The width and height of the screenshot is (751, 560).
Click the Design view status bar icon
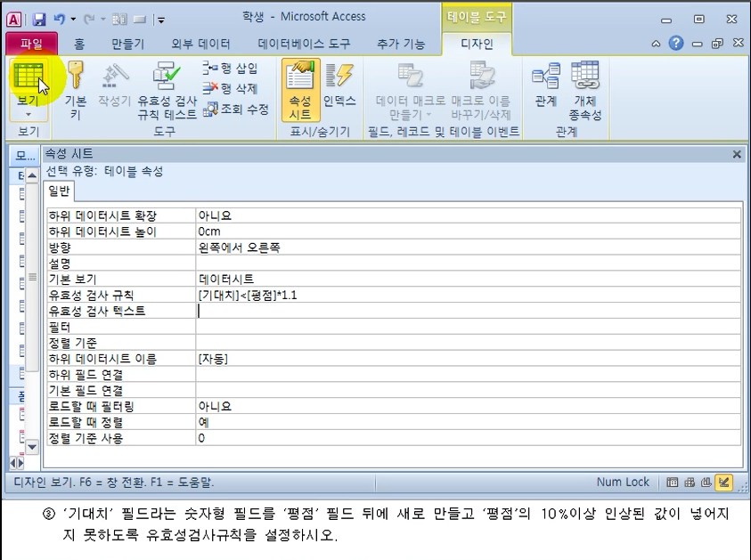723,483
